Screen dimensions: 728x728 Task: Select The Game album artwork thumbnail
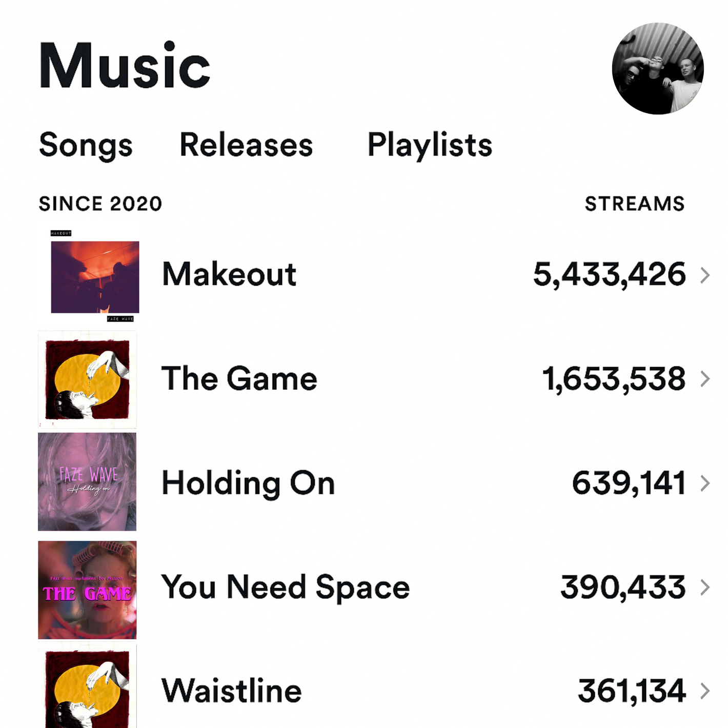88,379
